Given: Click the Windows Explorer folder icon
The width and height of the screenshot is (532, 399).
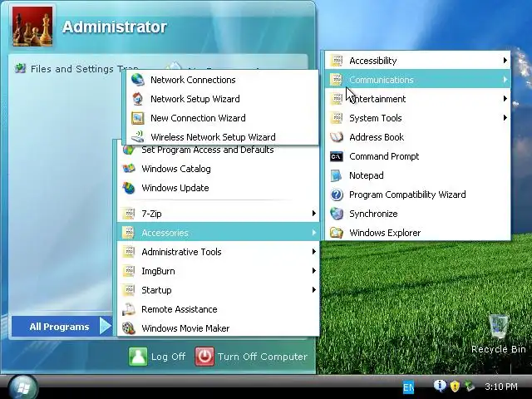Looking at the screenshot, I should (337, 233).
